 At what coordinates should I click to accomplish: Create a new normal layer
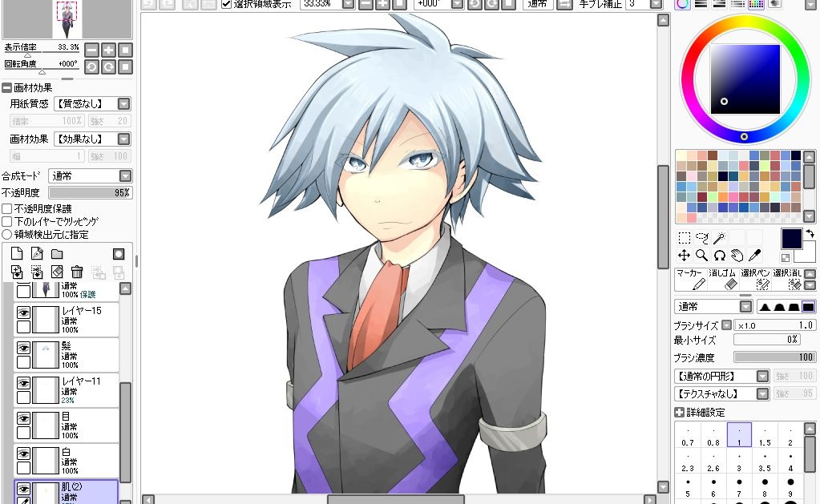[17, 254]
